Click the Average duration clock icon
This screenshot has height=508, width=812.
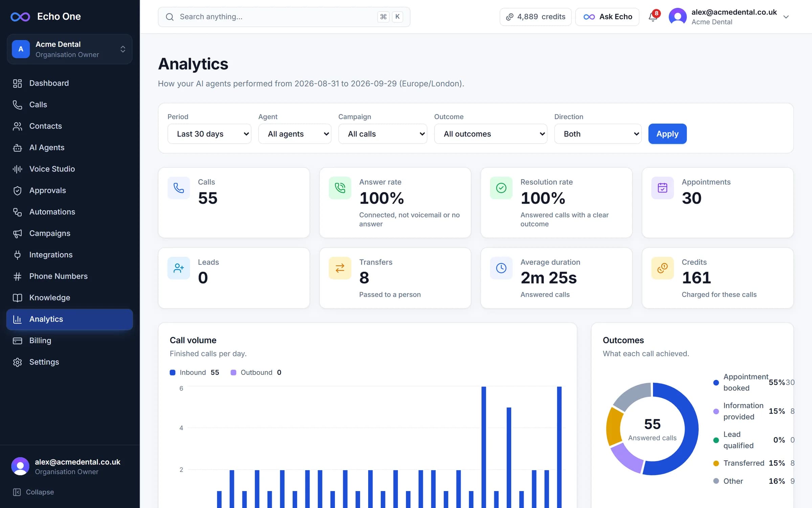coord(501,268)
